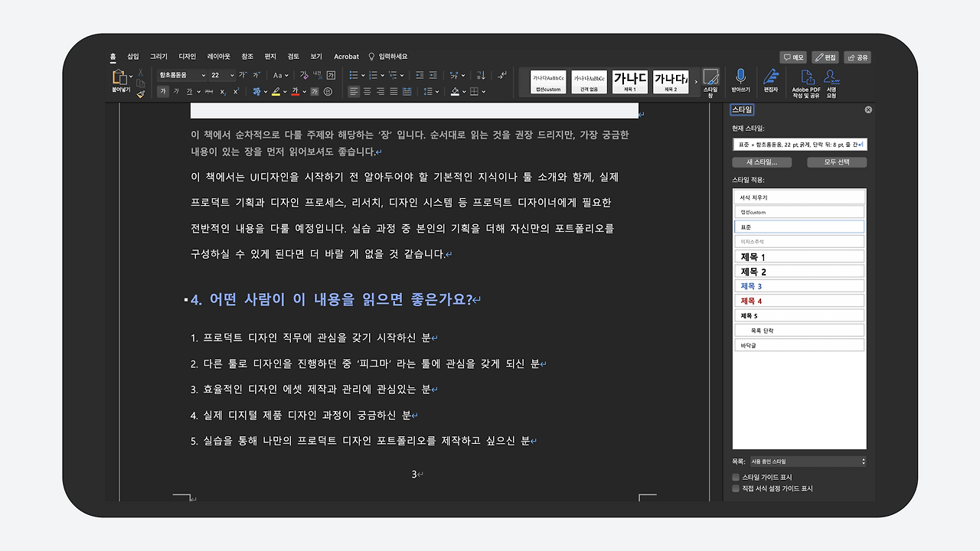Toggle bold formatting
This screenshot has height=551, width=980.
(x=163, y=92)
